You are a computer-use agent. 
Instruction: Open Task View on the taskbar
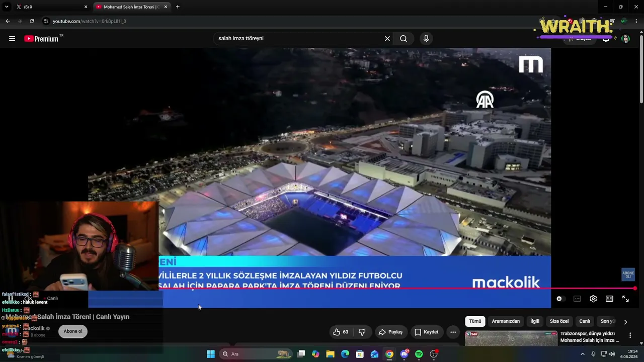[301, 354]
